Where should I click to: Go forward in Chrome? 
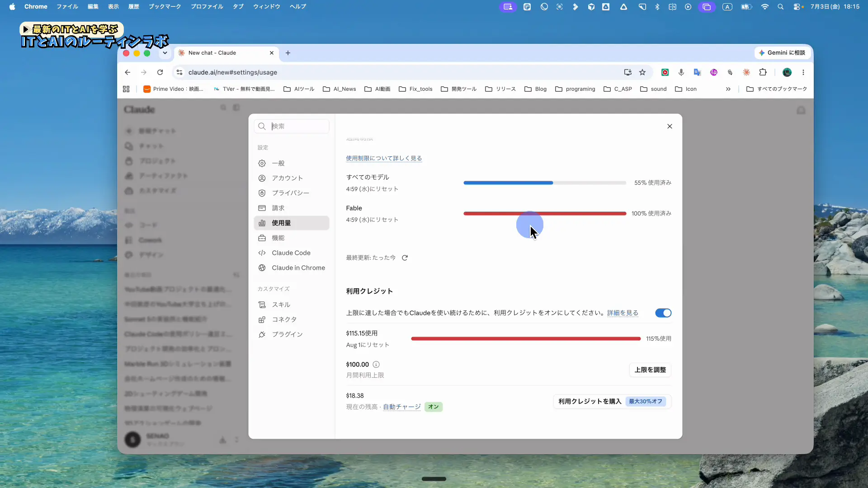[x=144, y=72]
